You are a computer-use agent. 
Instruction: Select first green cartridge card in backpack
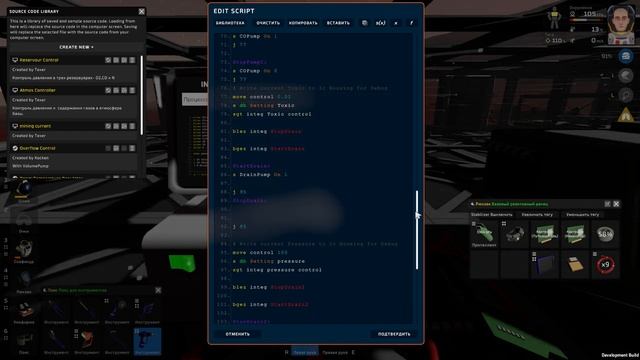tap(544, 234)
